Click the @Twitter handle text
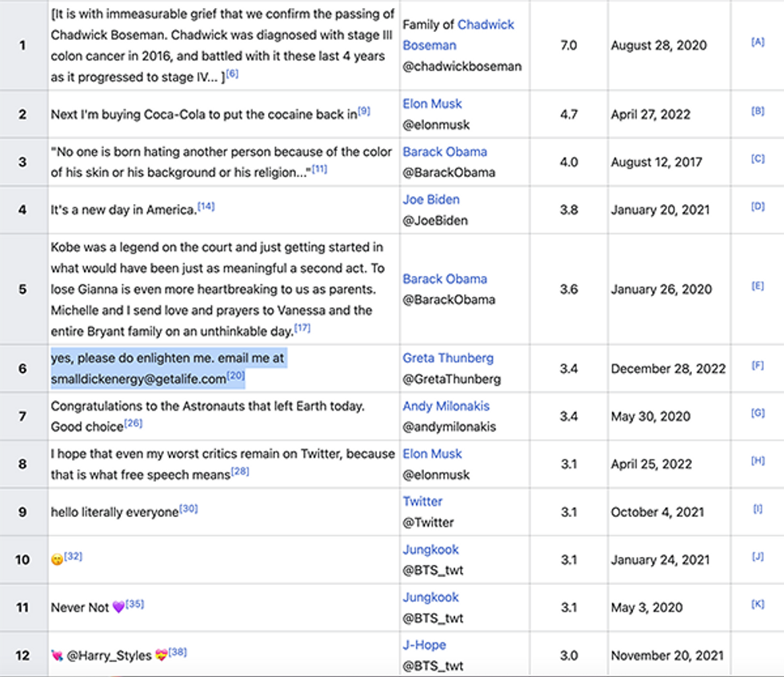The height and width of the screenshot is (677, 784). click(x=428, y=523)
